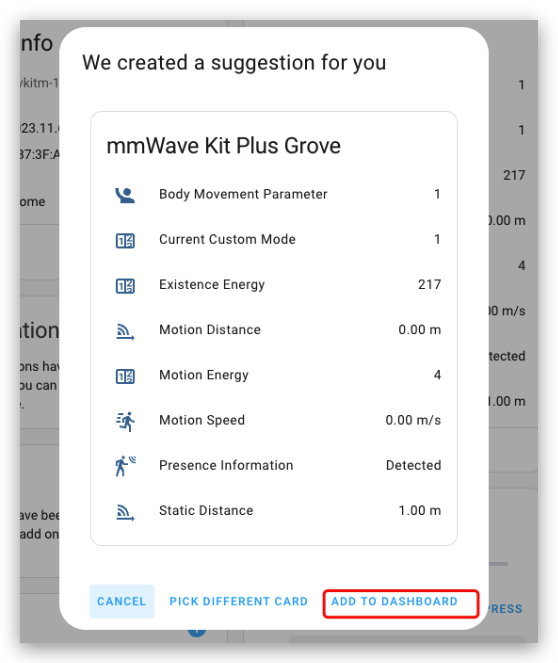Screen dimensions: 558x663
Task: Click the Motion Distance 0.00 m value
Action: click(419, 329)
